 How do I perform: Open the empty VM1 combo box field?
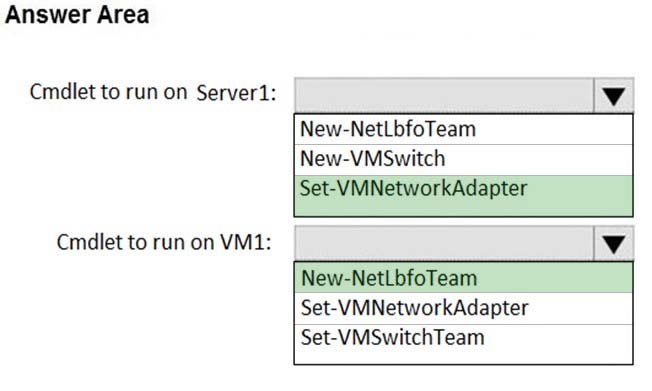tap(444, 243)
